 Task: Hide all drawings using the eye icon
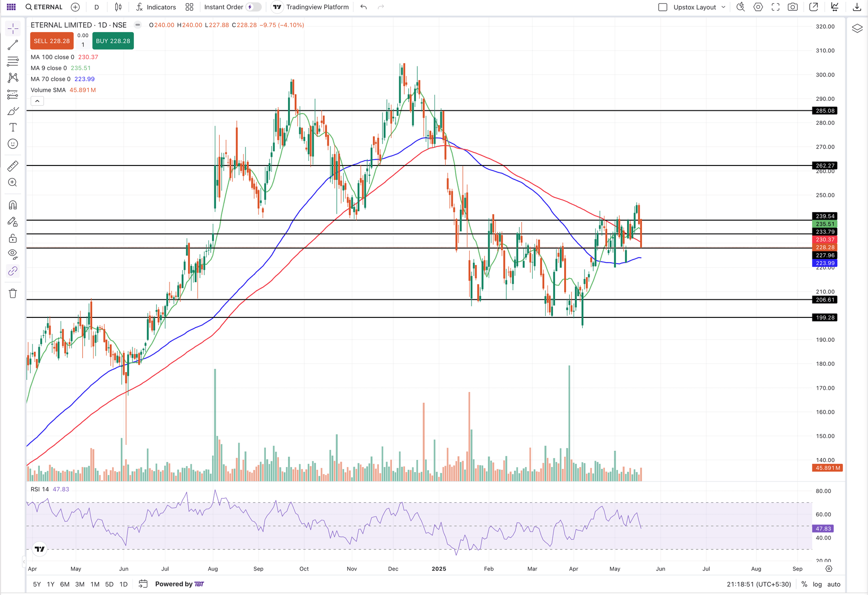(13, 255)
